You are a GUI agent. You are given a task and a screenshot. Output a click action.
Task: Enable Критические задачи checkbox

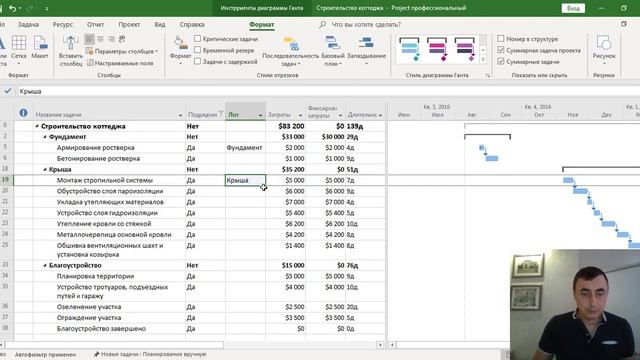(x=198, y=39)
